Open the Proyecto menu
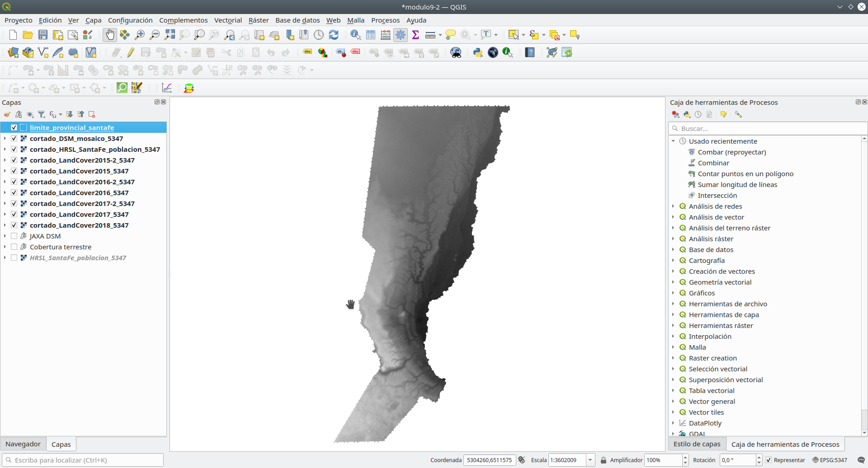The width and height of the screenshot is (868, 468). 19,20
